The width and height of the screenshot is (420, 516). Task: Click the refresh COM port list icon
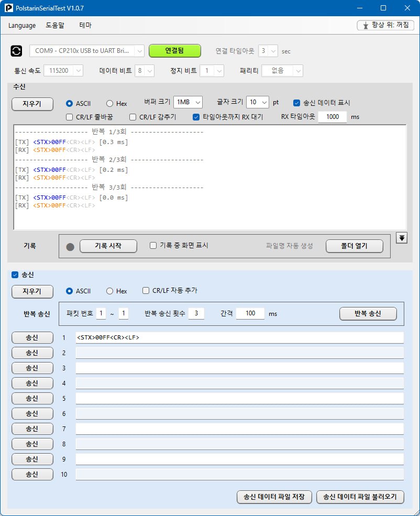point(16,51)
